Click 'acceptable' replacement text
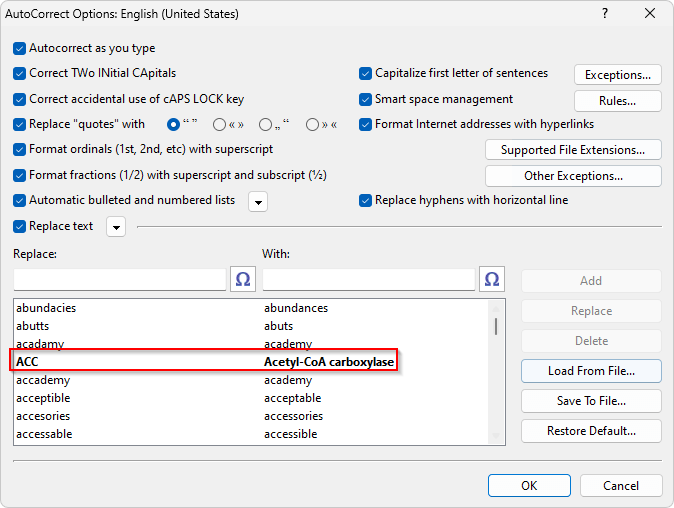 point(293,398)
